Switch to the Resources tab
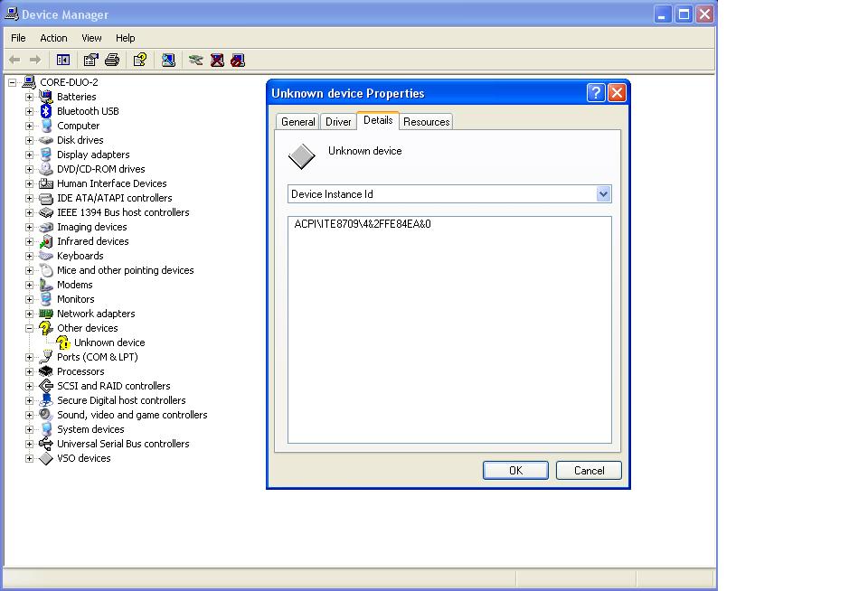Viewport: 868px width, 591px height. click(426, 122)
